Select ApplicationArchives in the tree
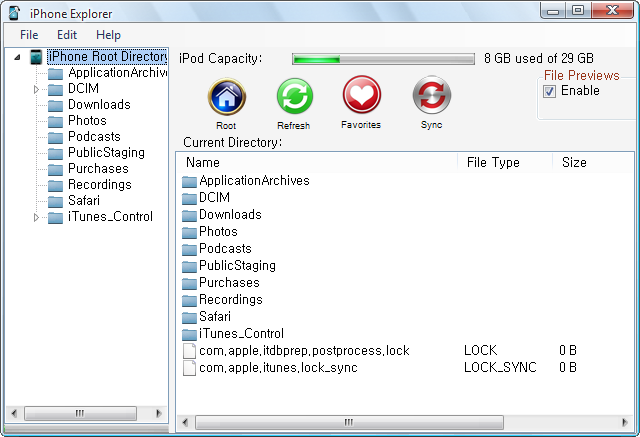The width and height of the screenshot is (640, 437). tap(118, 73)
